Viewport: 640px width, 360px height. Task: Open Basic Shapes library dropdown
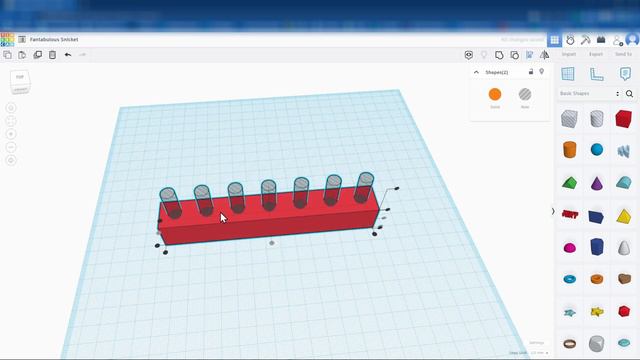590,93
